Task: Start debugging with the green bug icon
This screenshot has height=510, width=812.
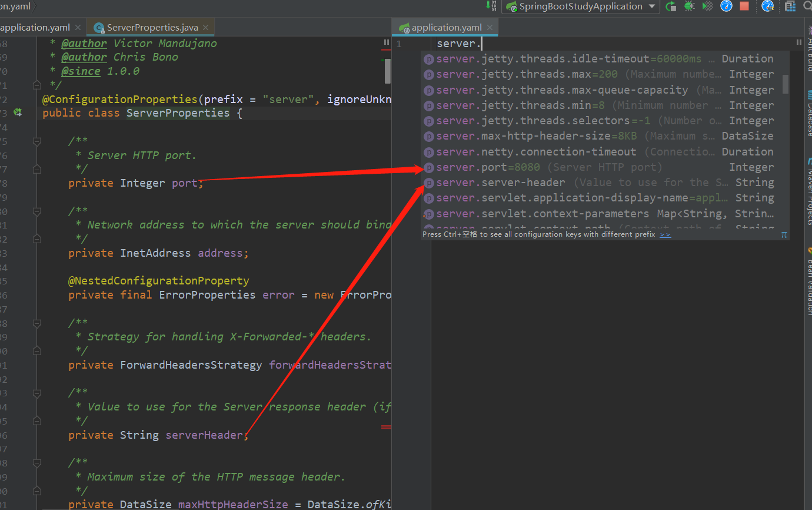Action: (x=689, y=6)
